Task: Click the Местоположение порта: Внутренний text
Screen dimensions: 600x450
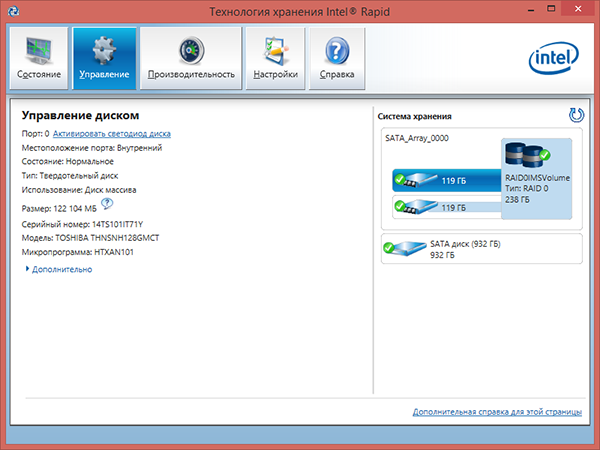Action: click(x=92, y=148)
